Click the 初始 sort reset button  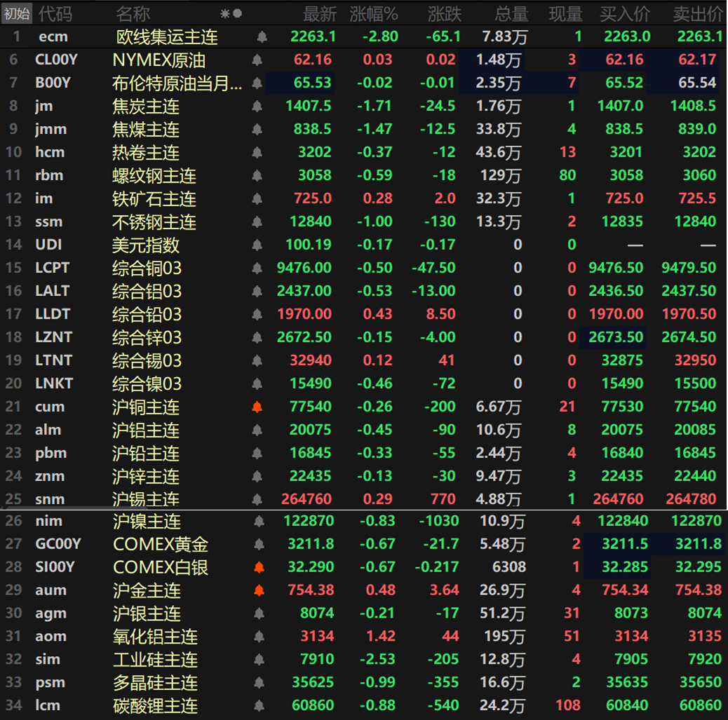(17, 13)
